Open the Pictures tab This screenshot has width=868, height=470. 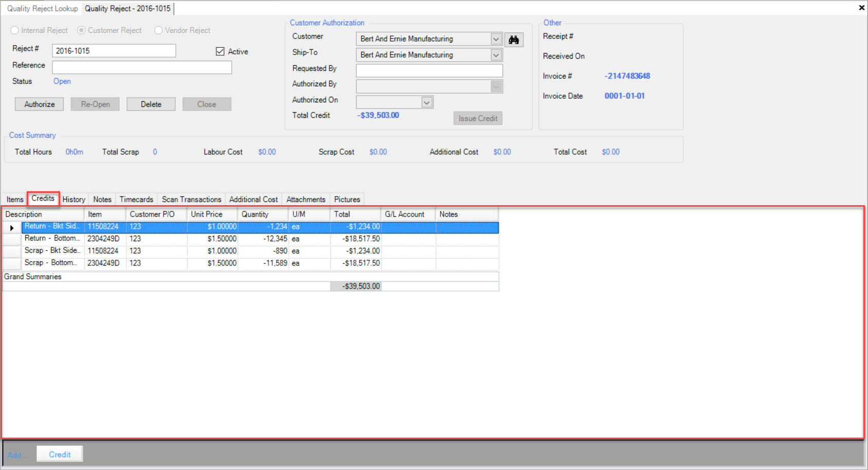point(347,200)
